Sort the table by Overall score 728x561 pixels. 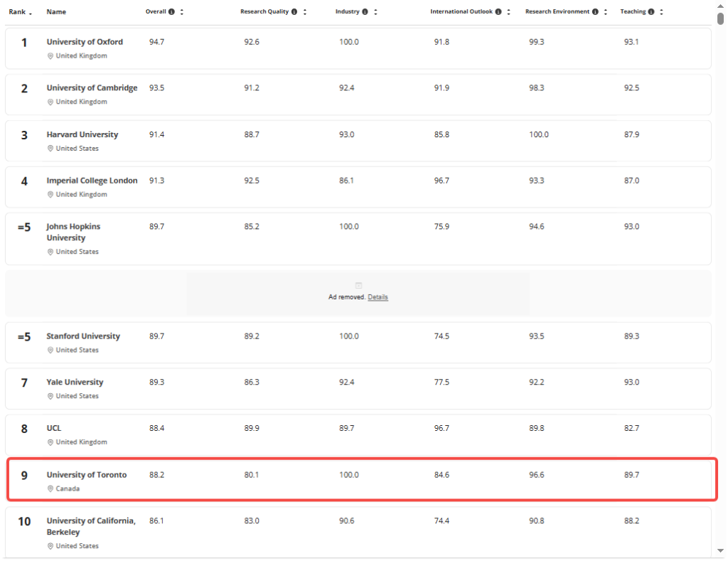[182, 12]
